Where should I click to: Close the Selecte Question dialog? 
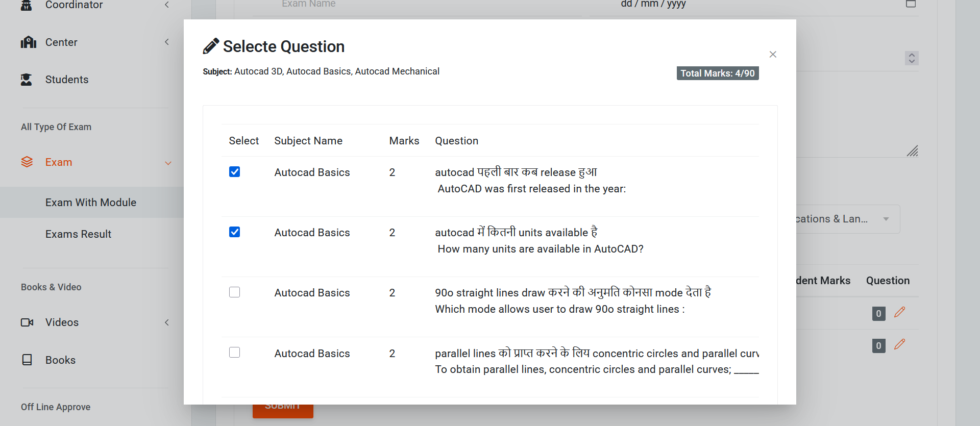(x=773, y=55)
